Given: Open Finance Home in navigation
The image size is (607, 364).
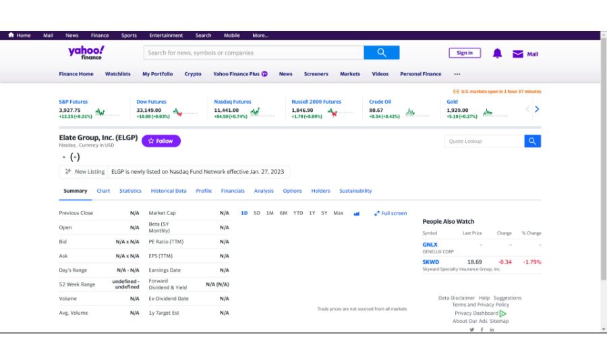Looking at the screenshot, I should 76,74.
